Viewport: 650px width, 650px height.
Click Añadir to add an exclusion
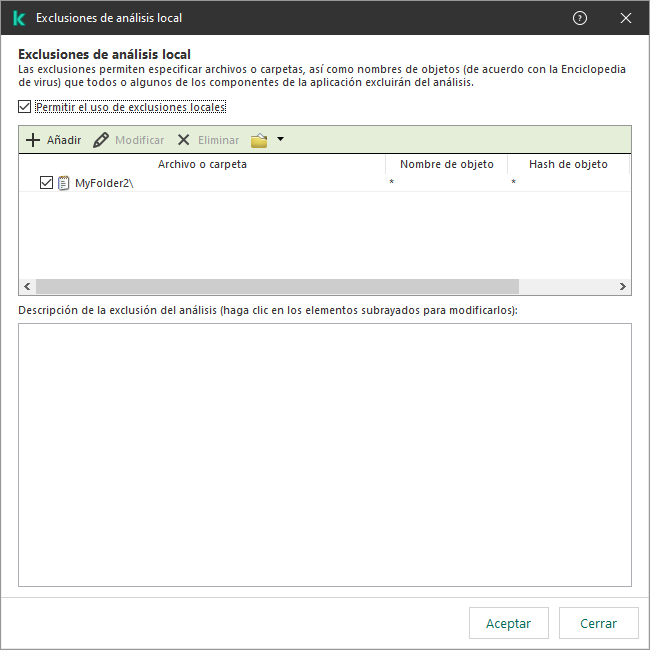53,140
